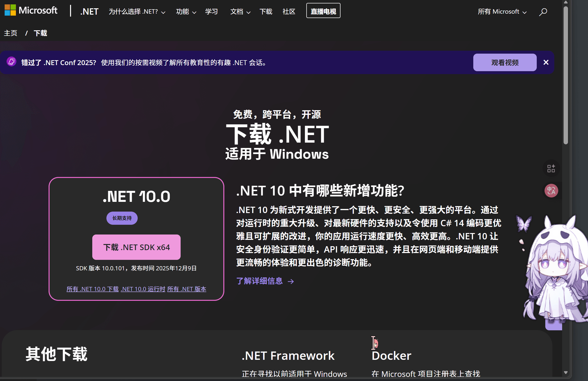
Task: Click the translate floating icon
Action: 551,191
